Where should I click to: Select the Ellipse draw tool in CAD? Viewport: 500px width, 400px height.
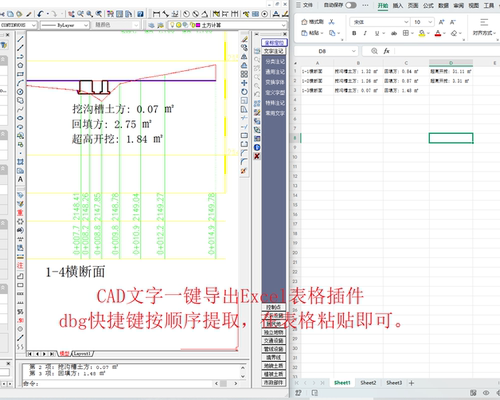click(x=20, y=118)
